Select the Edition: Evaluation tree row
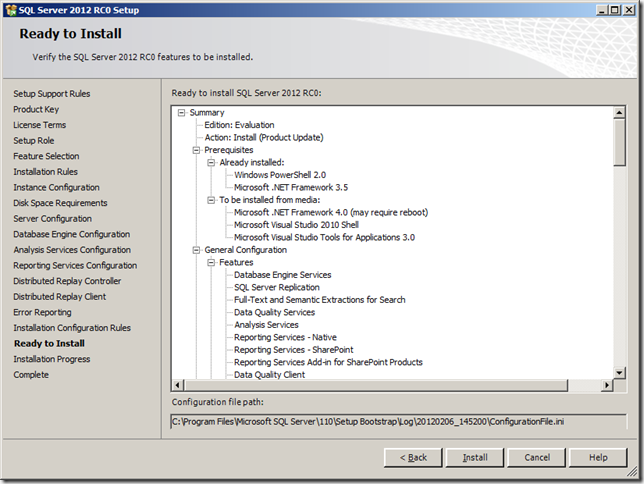The height and width of the screenshot is (484, 644). point(239,125)
